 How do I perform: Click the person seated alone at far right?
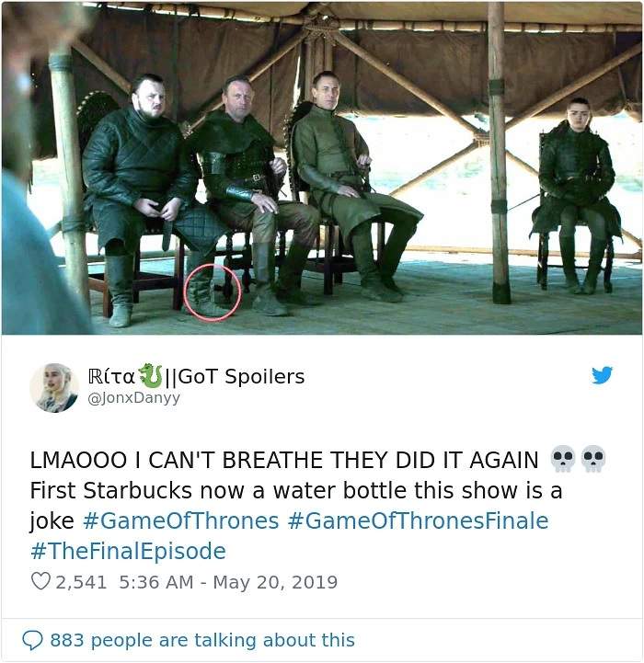pyautogui.click(x=577, y=193)
